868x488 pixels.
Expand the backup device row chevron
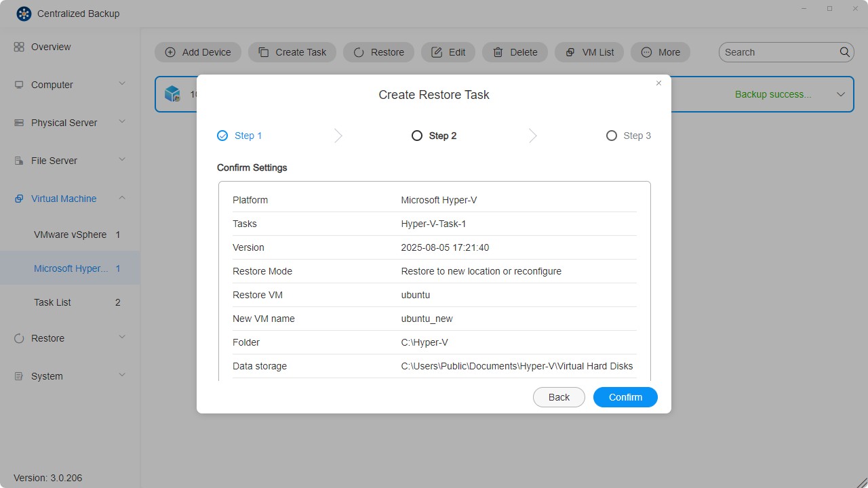(x=841, y=94)
